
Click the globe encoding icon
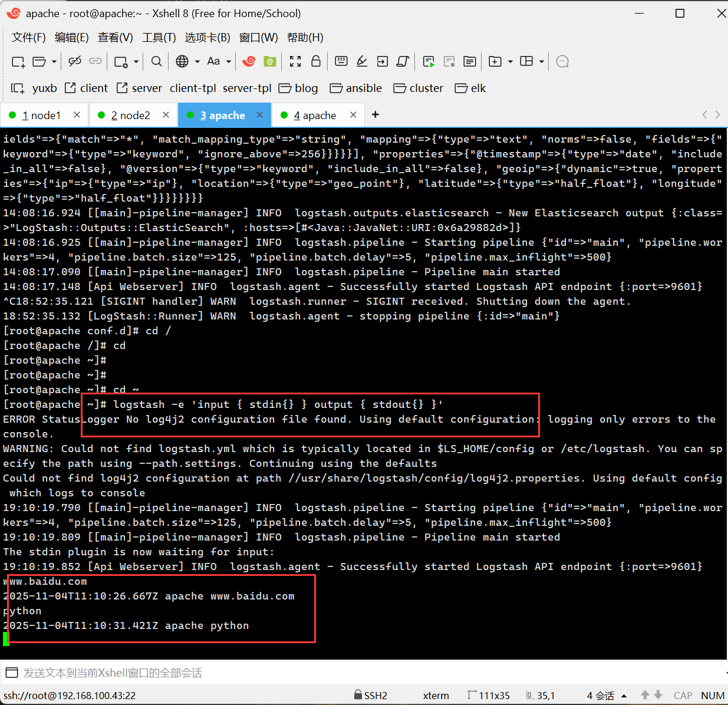click(182, 61)
